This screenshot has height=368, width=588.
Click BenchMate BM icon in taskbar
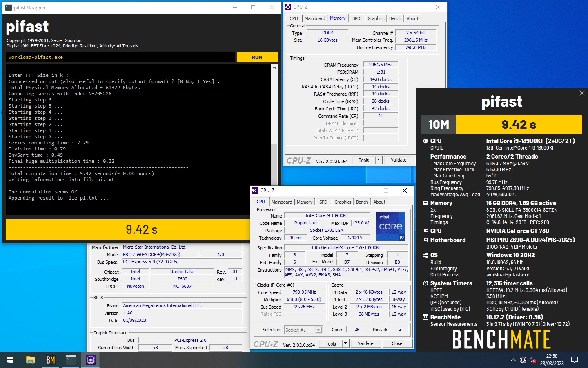click(x=50, y=360)
